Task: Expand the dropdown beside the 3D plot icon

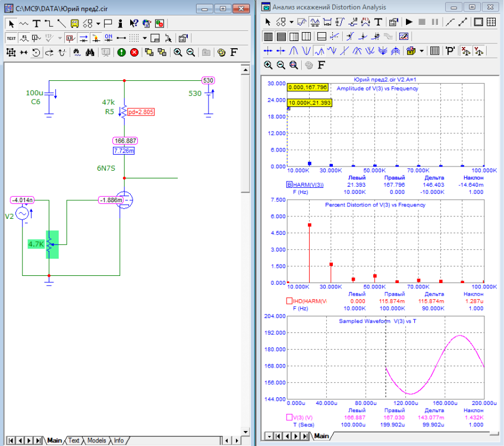Action: click(421, 51)
